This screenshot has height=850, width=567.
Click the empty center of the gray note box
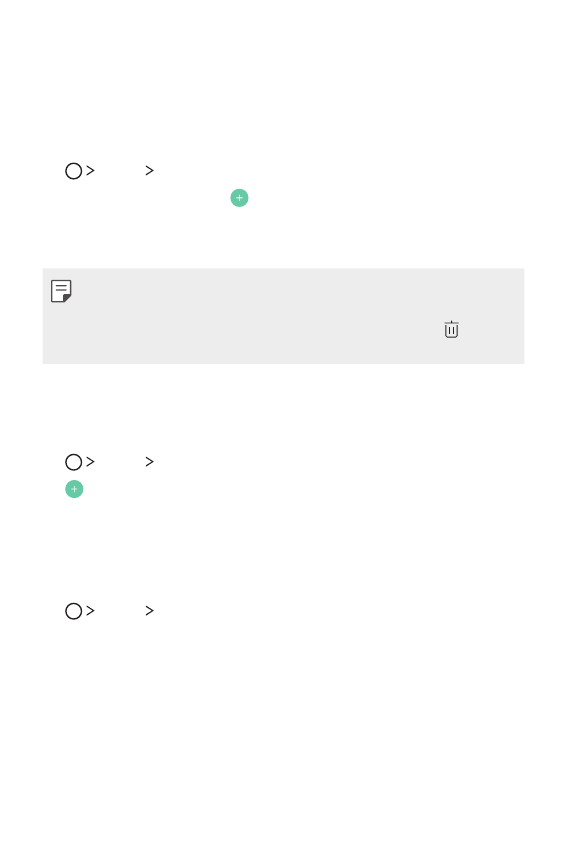point(284,316)
